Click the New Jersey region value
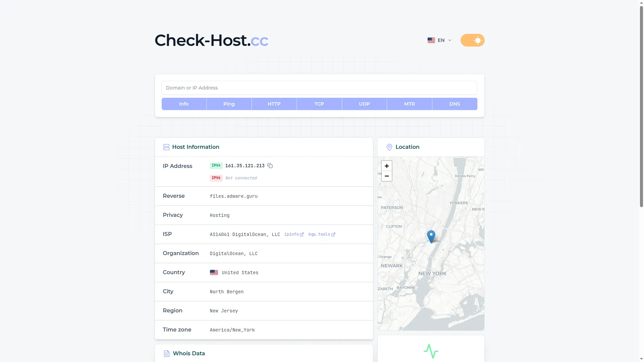 point(224,311)
